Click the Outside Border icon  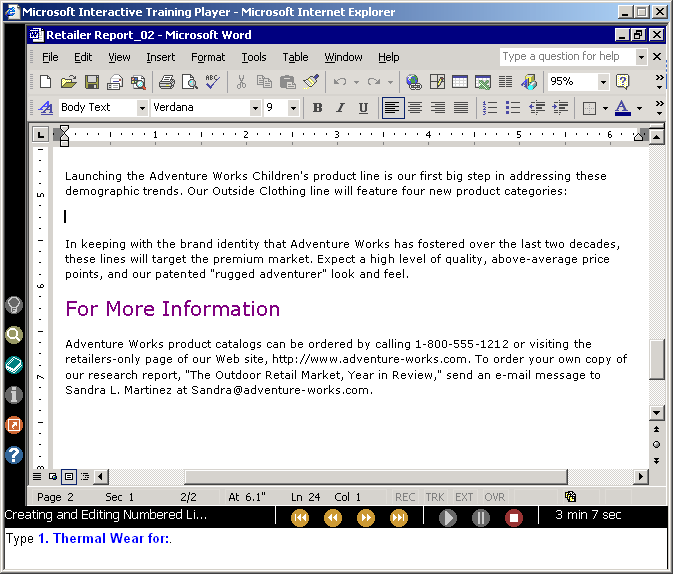[x=589, y=108]
